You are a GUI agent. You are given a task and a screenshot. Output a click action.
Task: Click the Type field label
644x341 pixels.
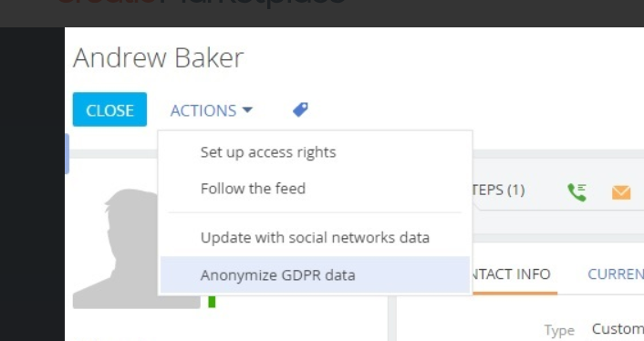coord(559,330)
